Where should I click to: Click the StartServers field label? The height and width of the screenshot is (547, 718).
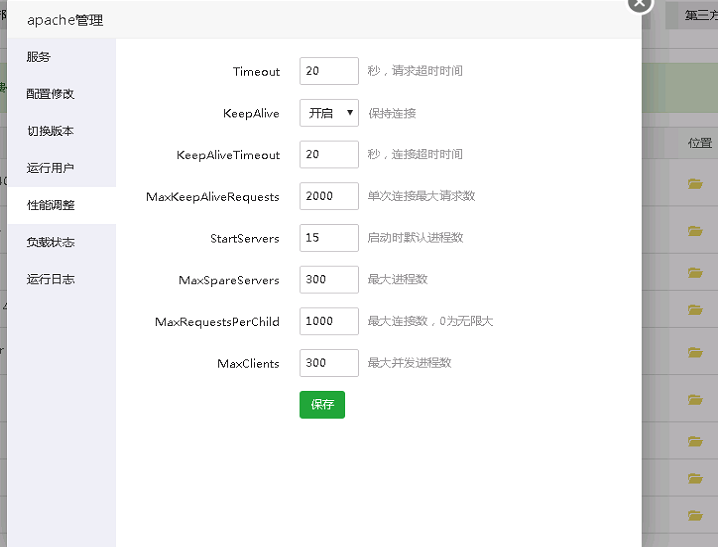click(x=245, y=239)
